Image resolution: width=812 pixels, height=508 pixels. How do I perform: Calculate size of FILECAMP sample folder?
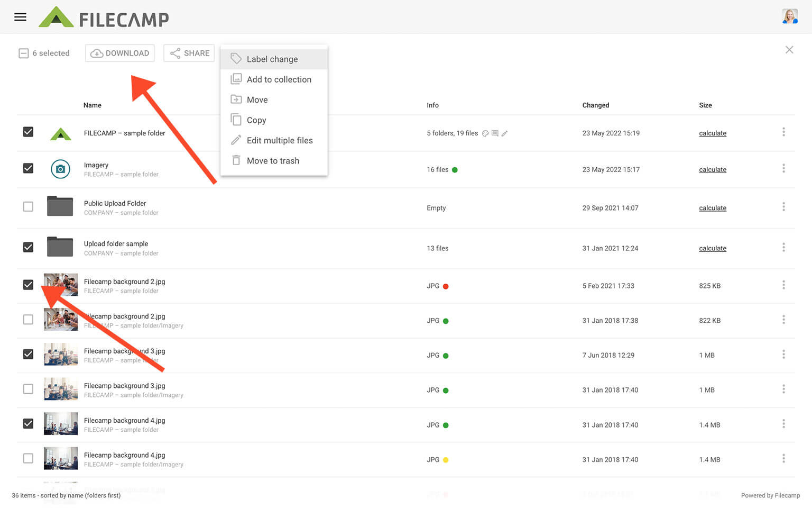[713, 133]
